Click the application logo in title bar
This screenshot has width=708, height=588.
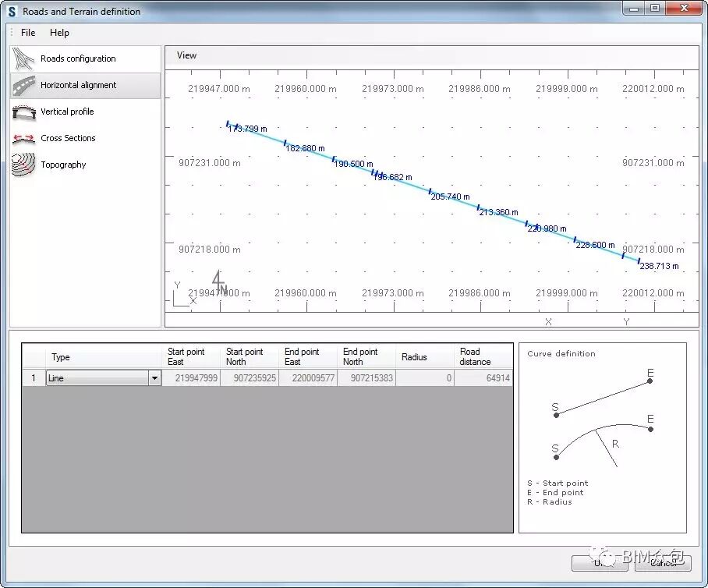click(12, 12)
